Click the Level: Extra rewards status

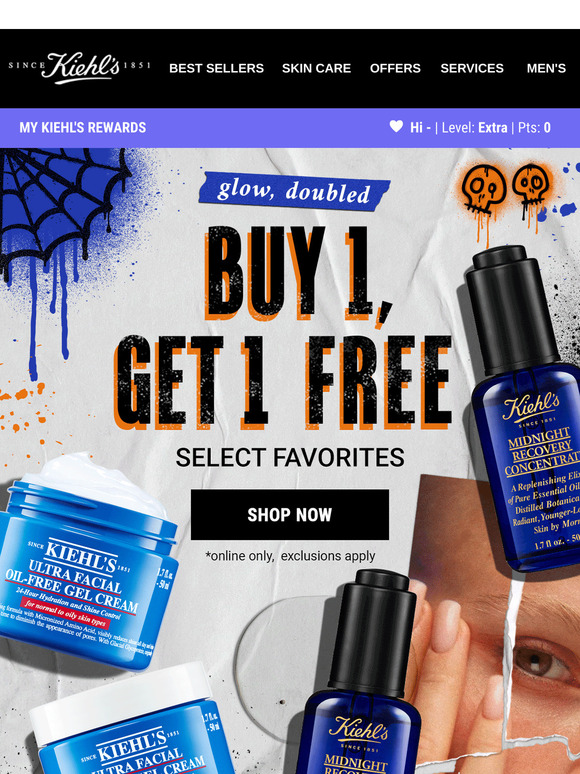tap(474, 128)
